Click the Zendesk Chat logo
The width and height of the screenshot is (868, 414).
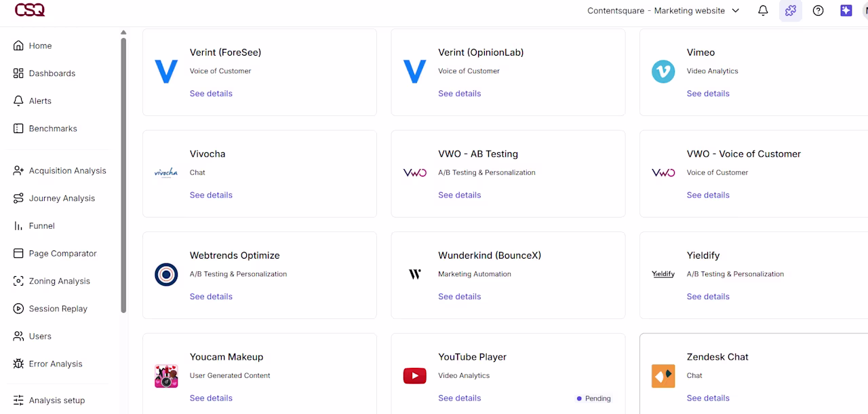[x=663, y=376]
